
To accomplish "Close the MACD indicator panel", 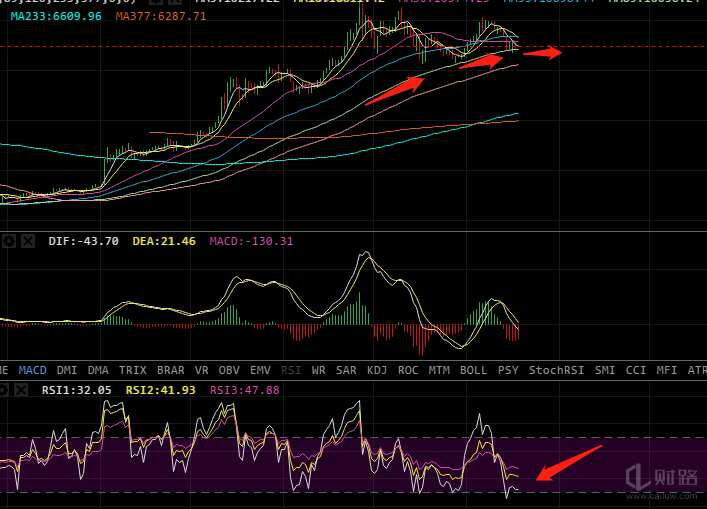I will point(28,241).
